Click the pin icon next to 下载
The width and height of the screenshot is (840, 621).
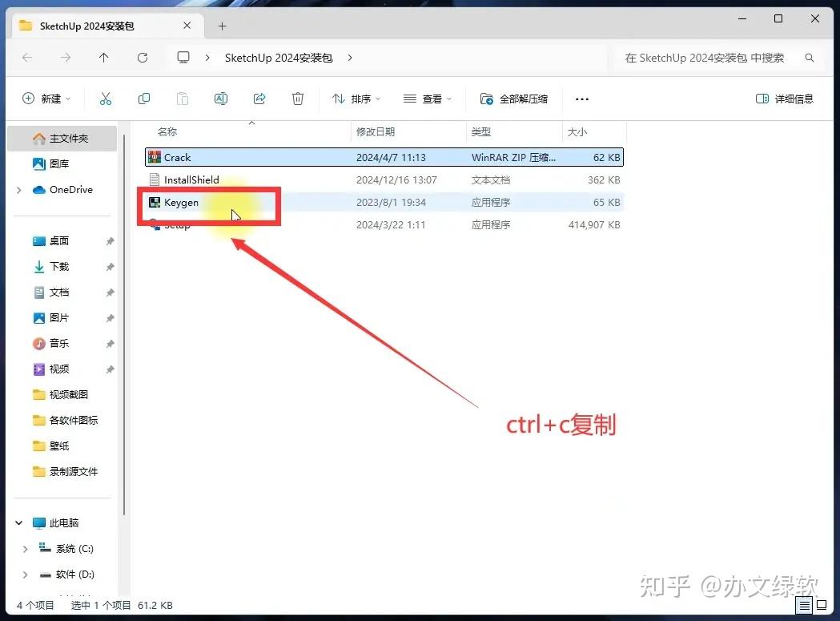coord(110,267)
